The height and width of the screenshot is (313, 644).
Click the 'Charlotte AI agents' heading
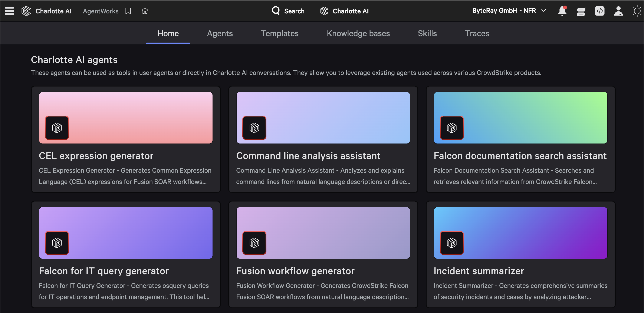[74, 60]
